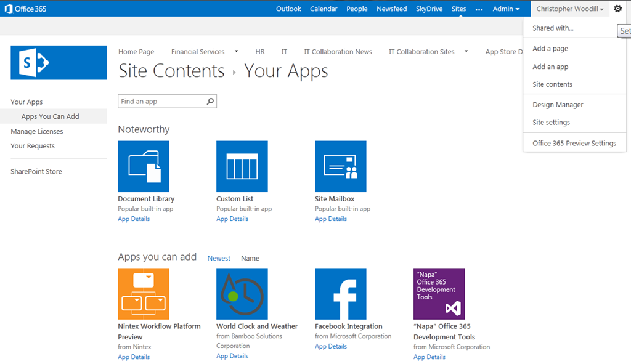This screenshot has height=364, width=631.
Task: Expand the Admin dropdown menu
Action: tap(506, 9)
